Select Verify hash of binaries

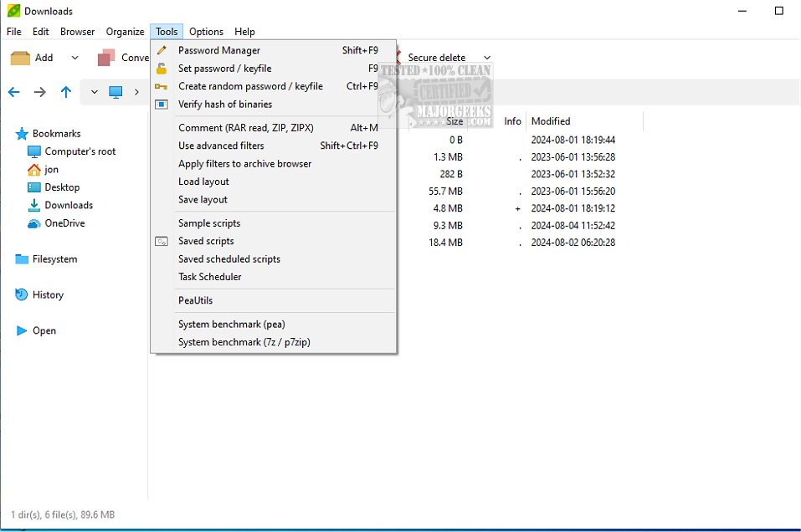pyautogui.click(x=274, y=105)
